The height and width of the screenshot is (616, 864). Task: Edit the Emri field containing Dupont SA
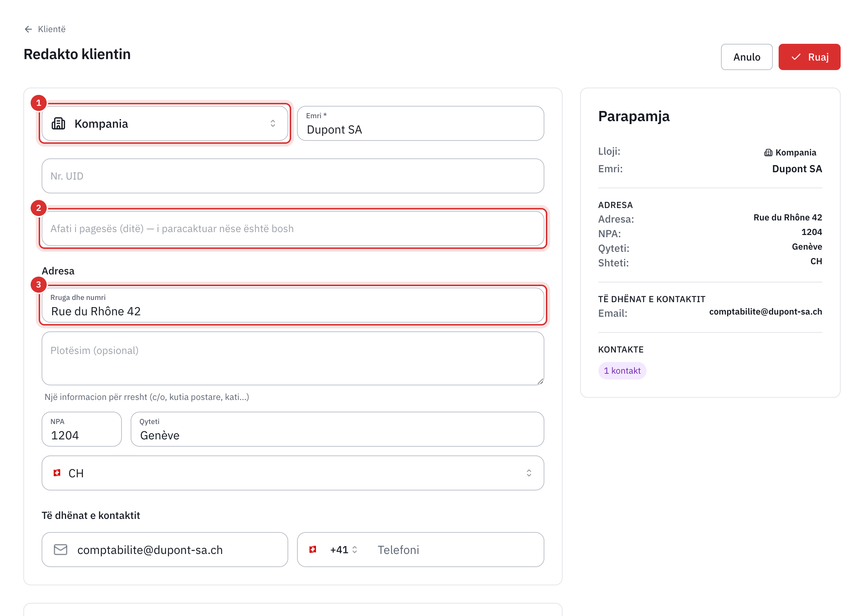tap(420, 124)
